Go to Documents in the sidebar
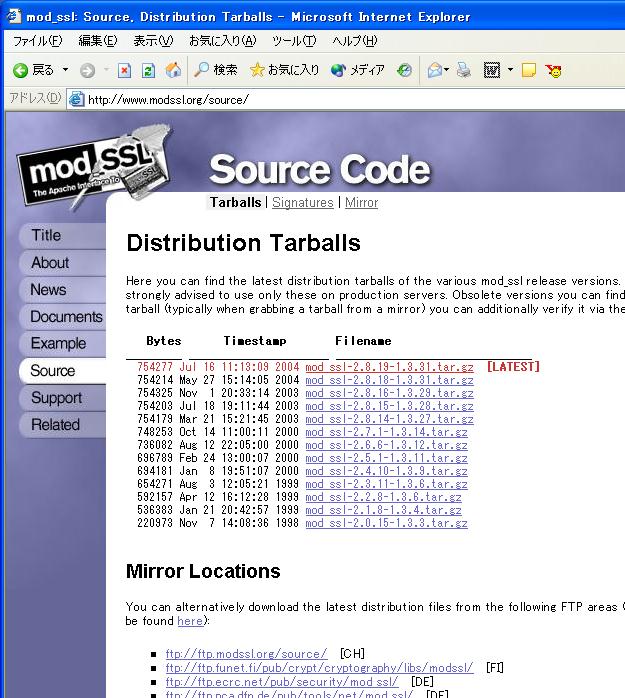The width and height of the screenshot is (625, 698). (62, 317)
